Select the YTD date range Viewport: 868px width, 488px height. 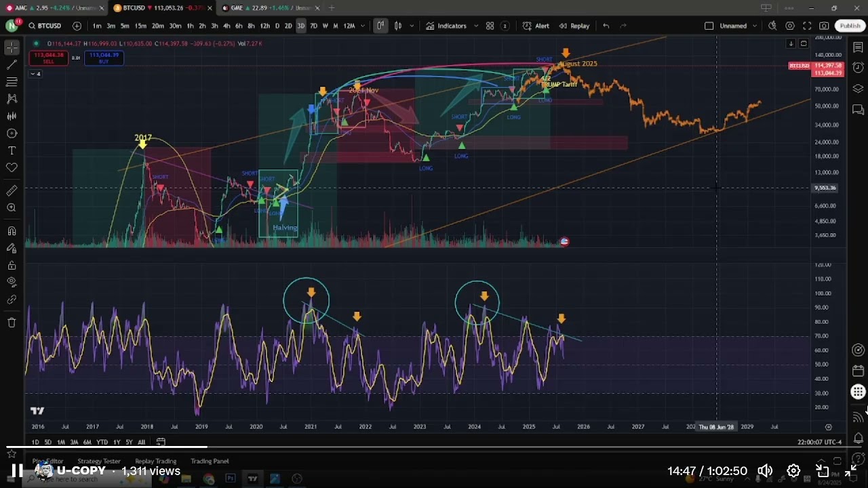[102, 442]
